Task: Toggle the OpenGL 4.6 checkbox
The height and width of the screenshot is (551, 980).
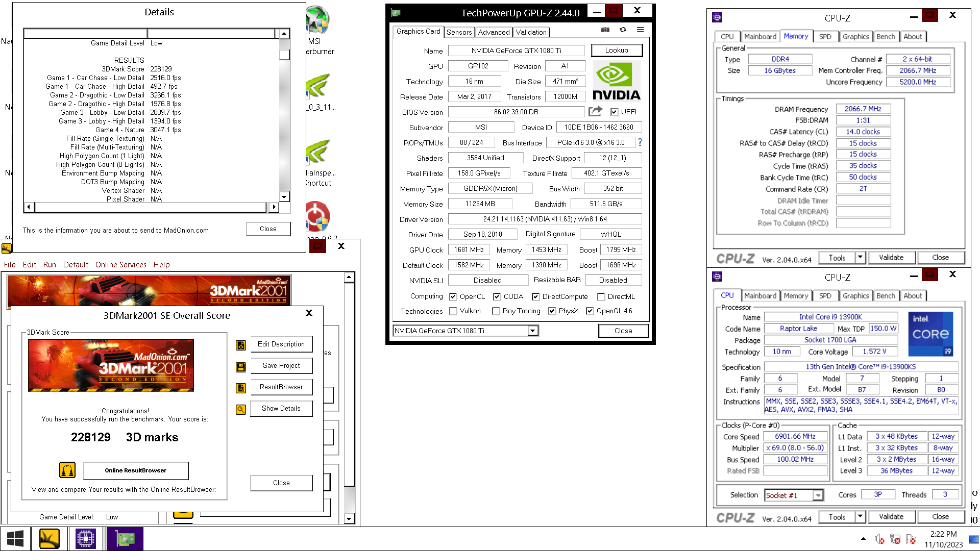Action: [x=590, y=311]
